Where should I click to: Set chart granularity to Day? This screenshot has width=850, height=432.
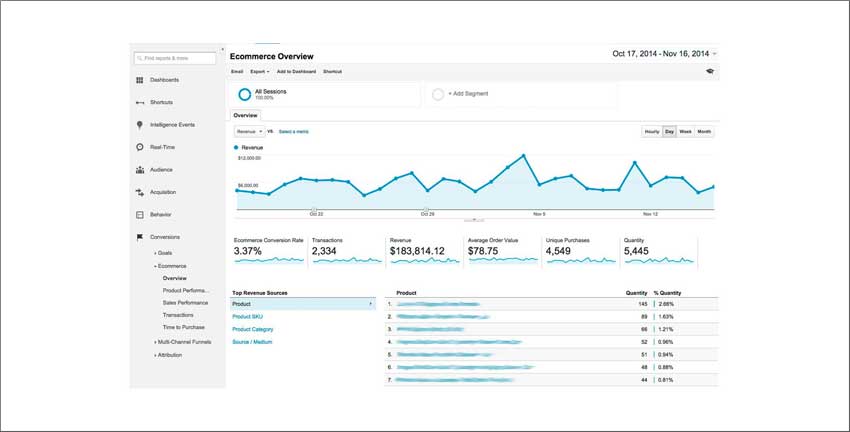[669, 132]
